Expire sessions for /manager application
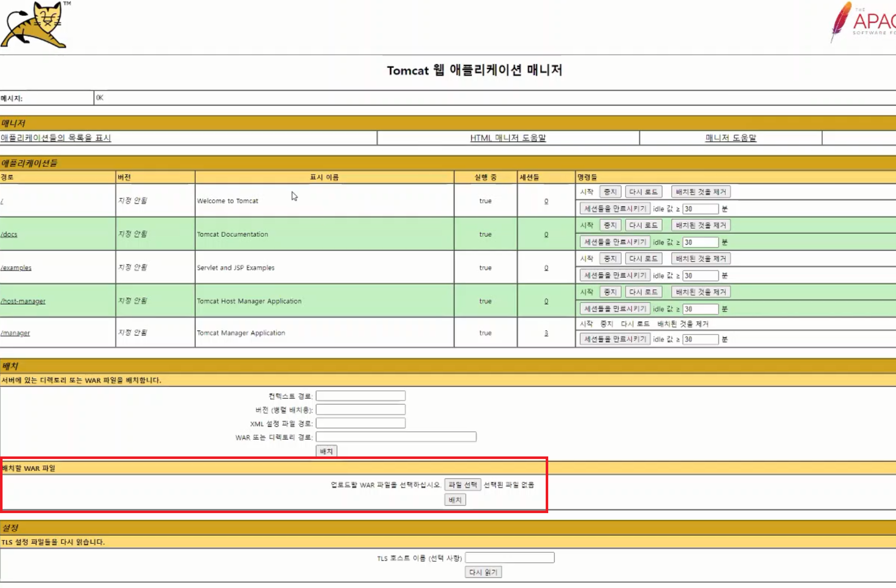Image resolution: width=896 pixels, height=588 pixels. pos(615,339)
